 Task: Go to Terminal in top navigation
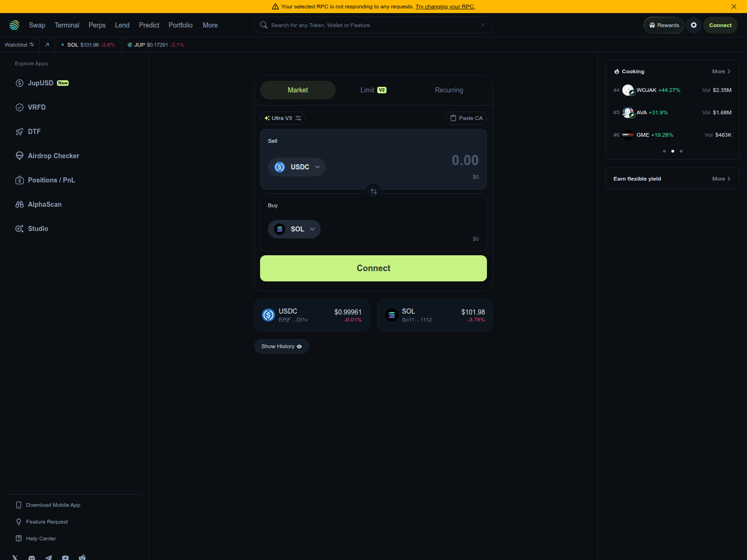pyautogui.click(x=67, y=25)
